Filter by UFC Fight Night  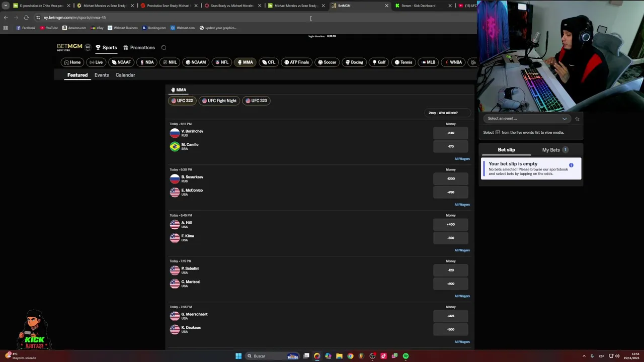[x=219, y=101]
